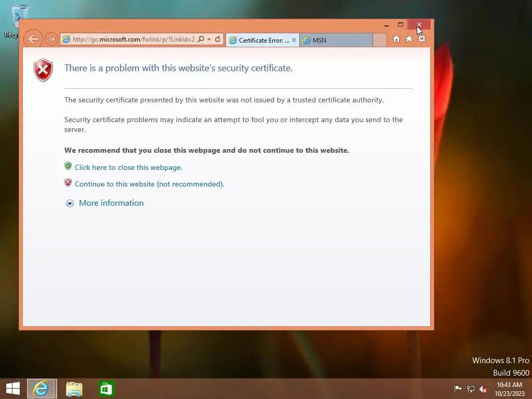Image resolution: width=532 pixels, height=399 pixels.
Task: Open the clock showing 10:43 AM
Action: coord(509,389)
